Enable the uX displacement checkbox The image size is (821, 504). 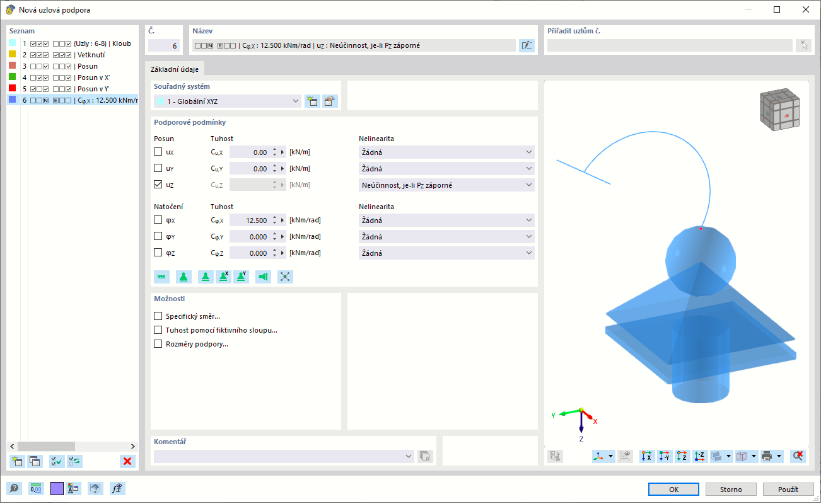[x=158, y=152]
